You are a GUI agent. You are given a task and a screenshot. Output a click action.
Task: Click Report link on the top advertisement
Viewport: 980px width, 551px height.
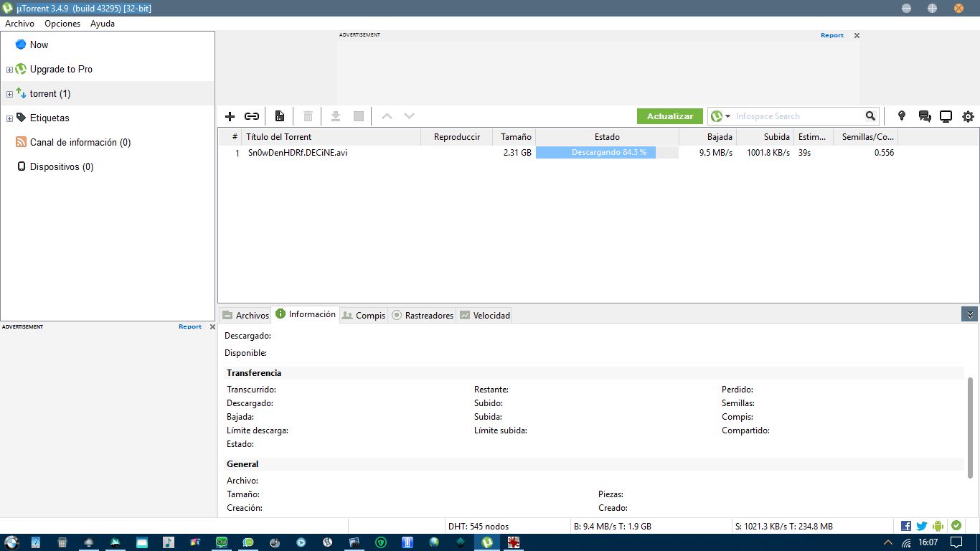point(832,35)
